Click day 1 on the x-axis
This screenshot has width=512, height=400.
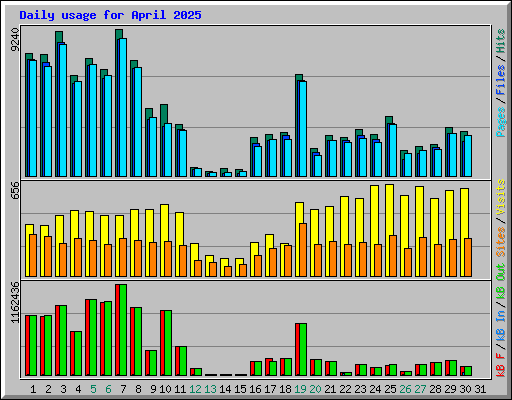pyautogui.click(x=33, y=389)
